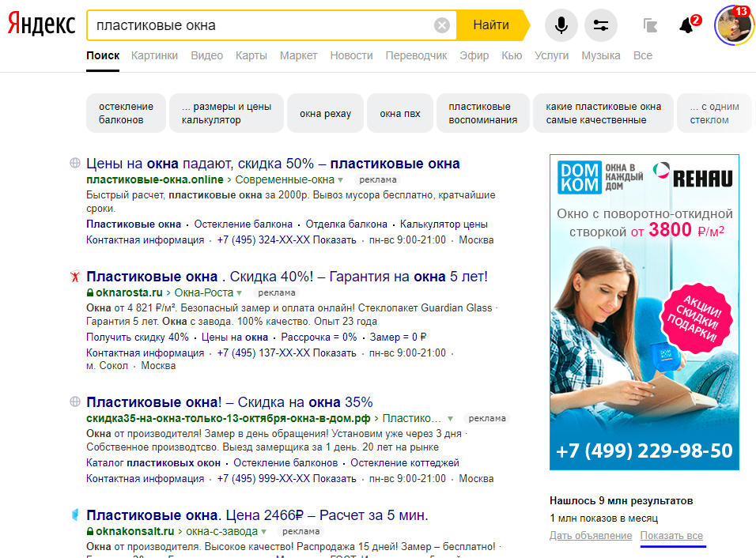Screen dimensions: 756x558
Task: Open result Скидка 40%! Гарантия на окна 5 лет
Action: (x=287, y=277)
